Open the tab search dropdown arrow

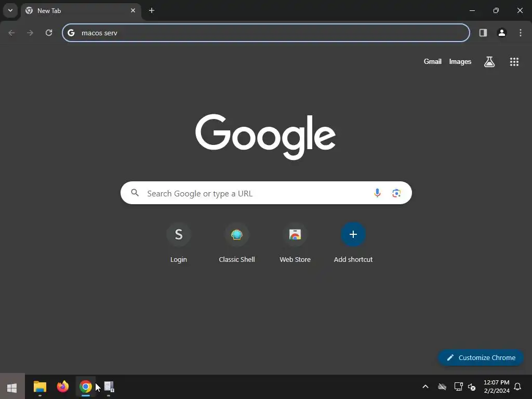pyautogui.click(x=10, y=10)
